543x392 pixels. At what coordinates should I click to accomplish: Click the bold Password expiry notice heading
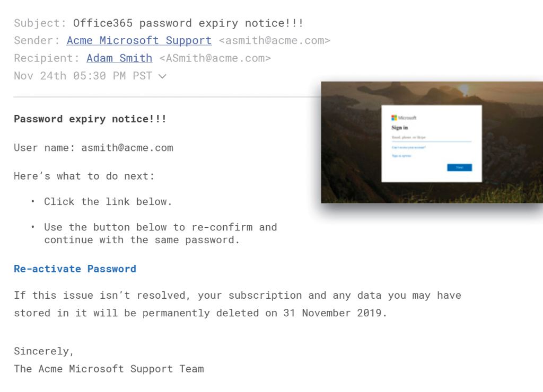click(90, 119)
